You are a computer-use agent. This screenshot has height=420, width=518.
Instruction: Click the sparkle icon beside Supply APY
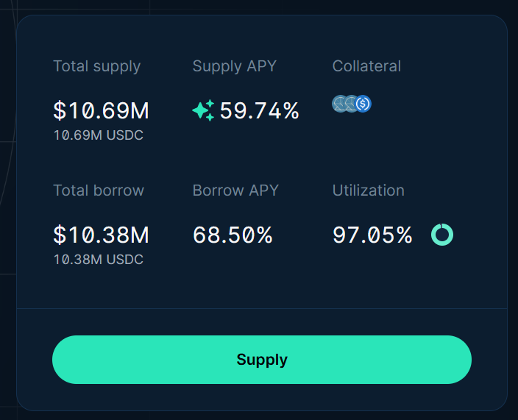click(x=203, y=111)
